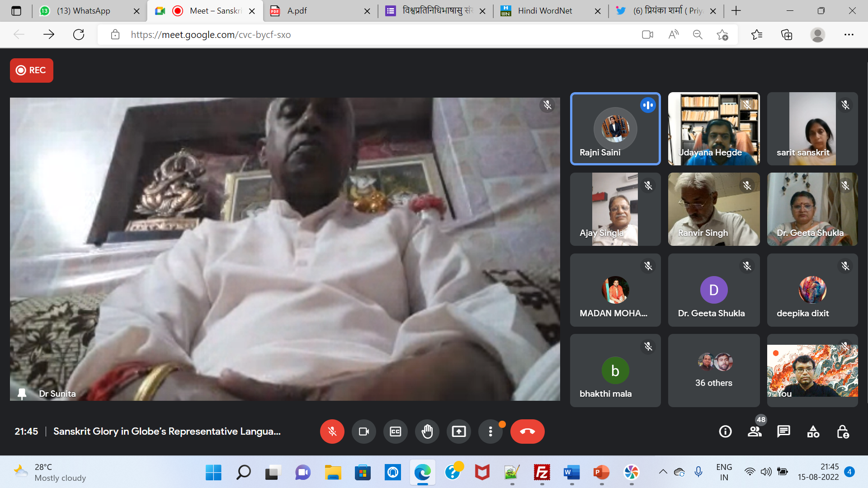868x488 pixels.
Task: Show the participants list
Action: tap(755, 432)
